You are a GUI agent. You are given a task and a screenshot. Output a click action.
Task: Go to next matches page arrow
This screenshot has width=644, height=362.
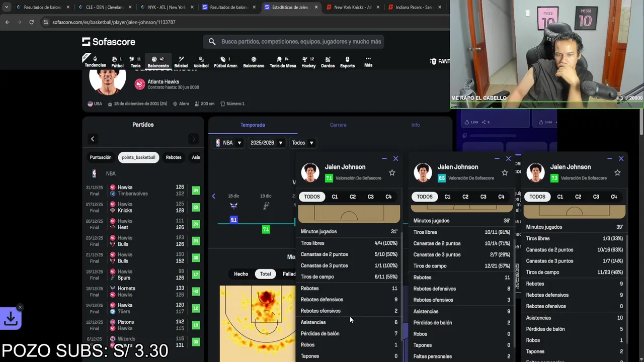click(194, 139)
